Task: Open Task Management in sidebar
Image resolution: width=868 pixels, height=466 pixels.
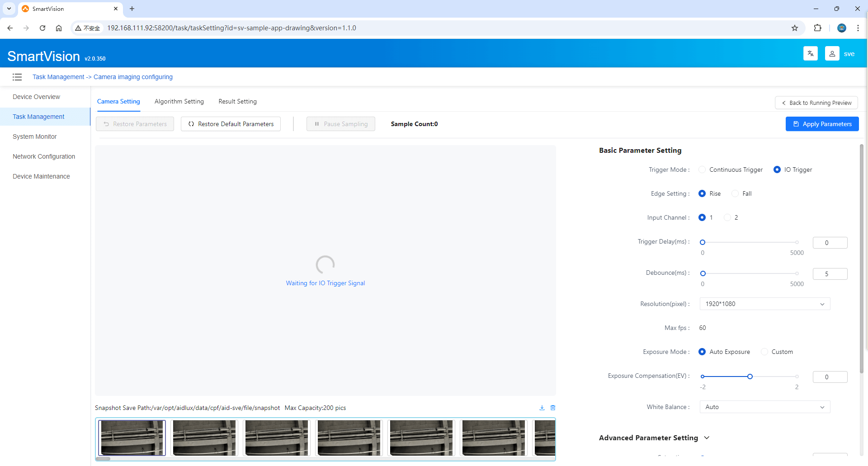Action: click(x=45, y=117)
